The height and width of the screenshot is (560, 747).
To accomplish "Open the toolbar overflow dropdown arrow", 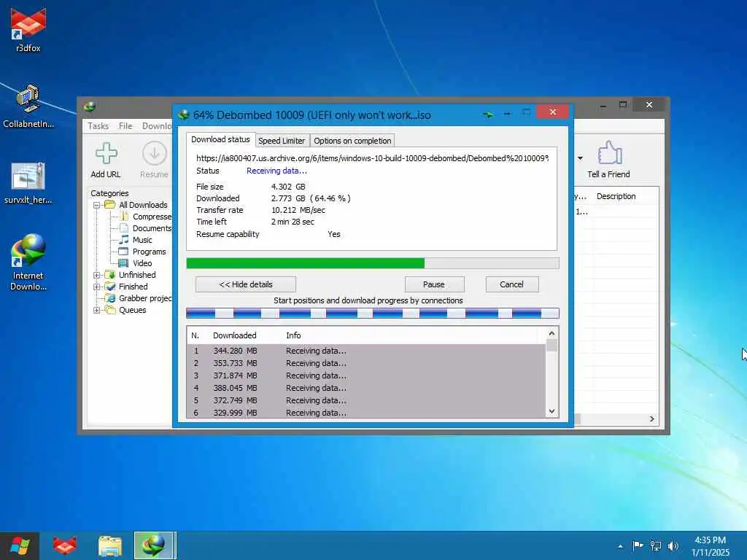I will [x=580, y=158].
